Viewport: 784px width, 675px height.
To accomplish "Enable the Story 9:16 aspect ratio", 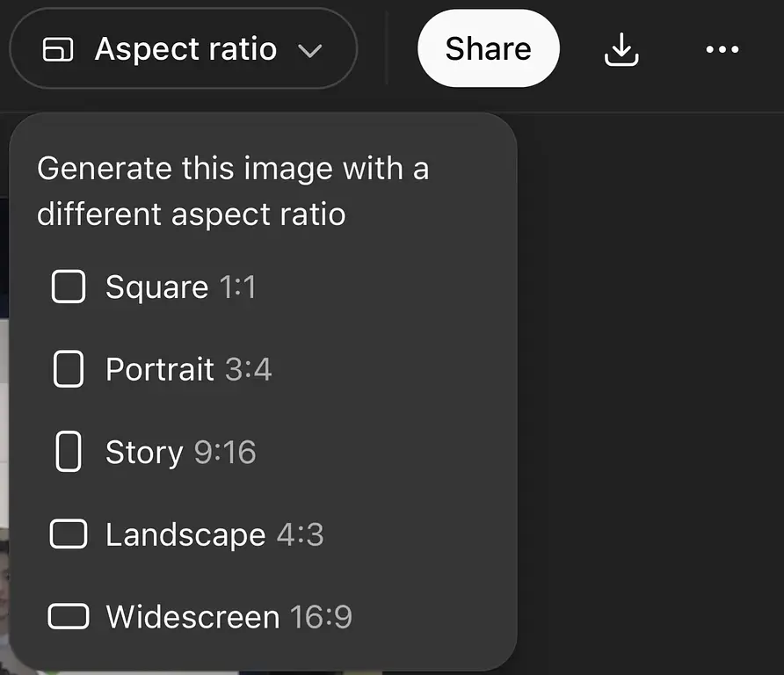I will (x=179, y=451).
